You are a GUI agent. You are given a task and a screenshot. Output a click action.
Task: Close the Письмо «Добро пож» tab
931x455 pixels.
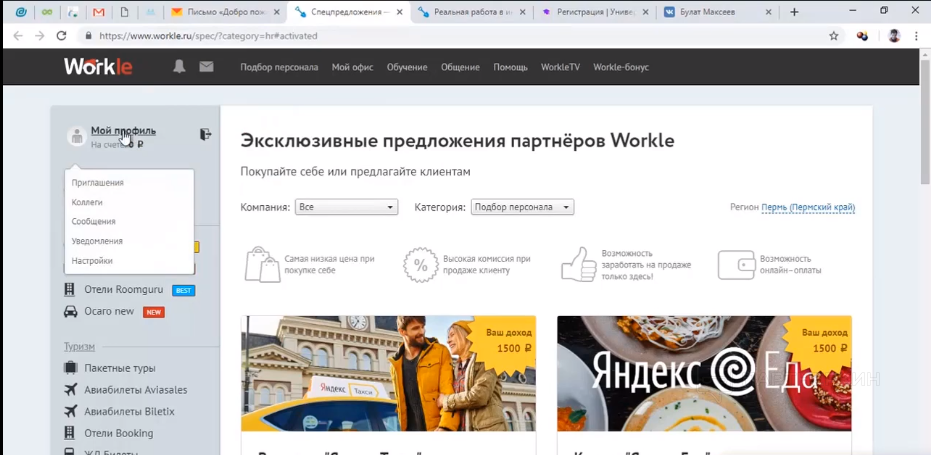coord(277,12)
